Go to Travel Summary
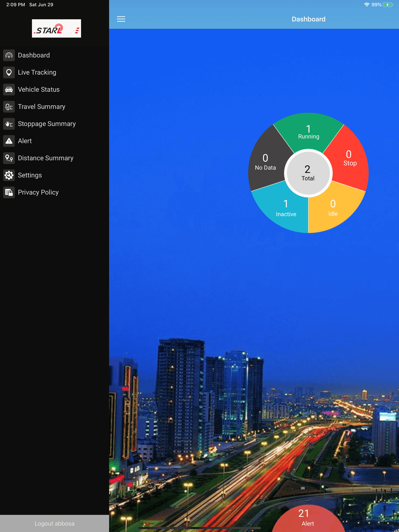This screenshot has width=399, height=532. [x=54, y=107]
